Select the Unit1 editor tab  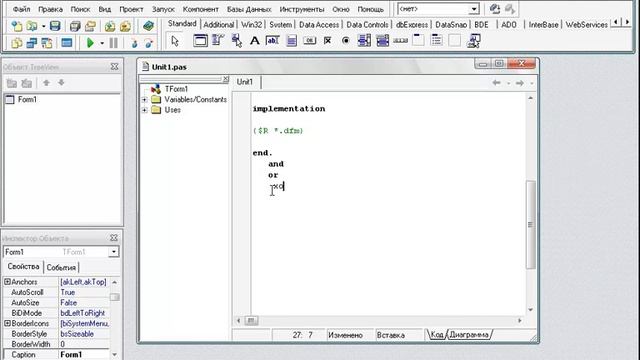tap(245, 82)
